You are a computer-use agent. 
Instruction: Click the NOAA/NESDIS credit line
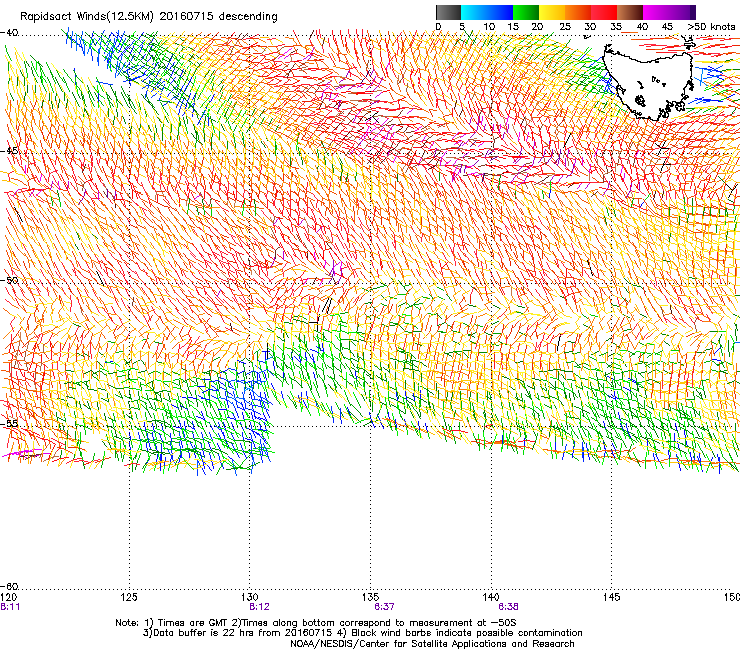[x=432, y=643]
